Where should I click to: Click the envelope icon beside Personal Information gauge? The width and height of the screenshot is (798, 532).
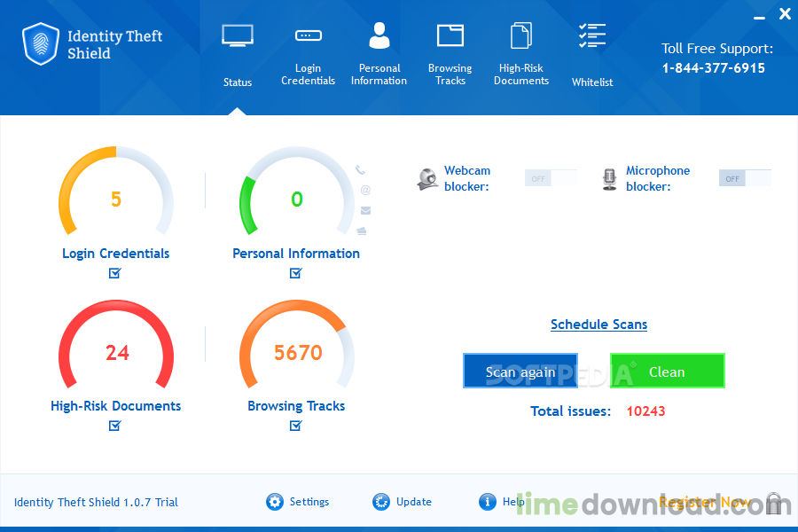(365, 210)
